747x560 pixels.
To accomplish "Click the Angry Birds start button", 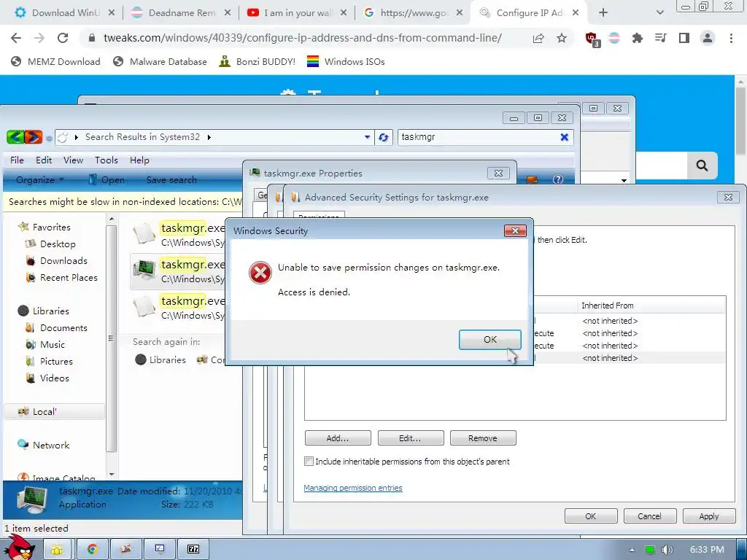I will tap(19, 547).
